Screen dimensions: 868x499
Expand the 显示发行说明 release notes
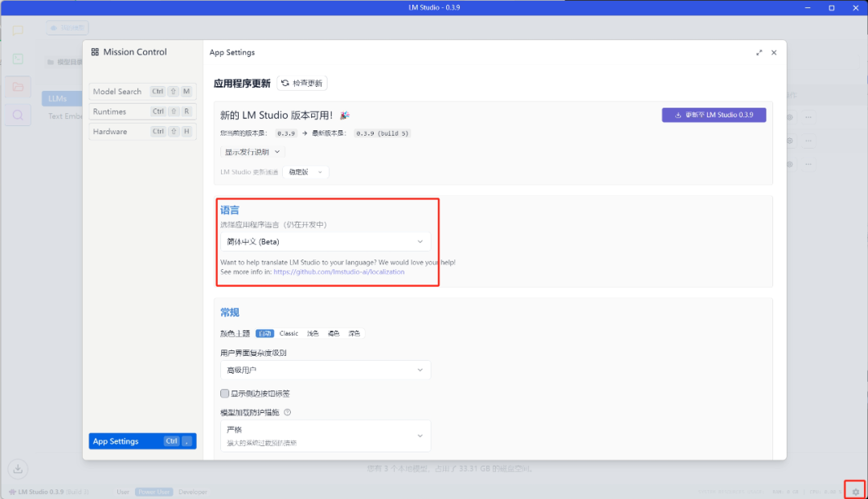[252, 152]
